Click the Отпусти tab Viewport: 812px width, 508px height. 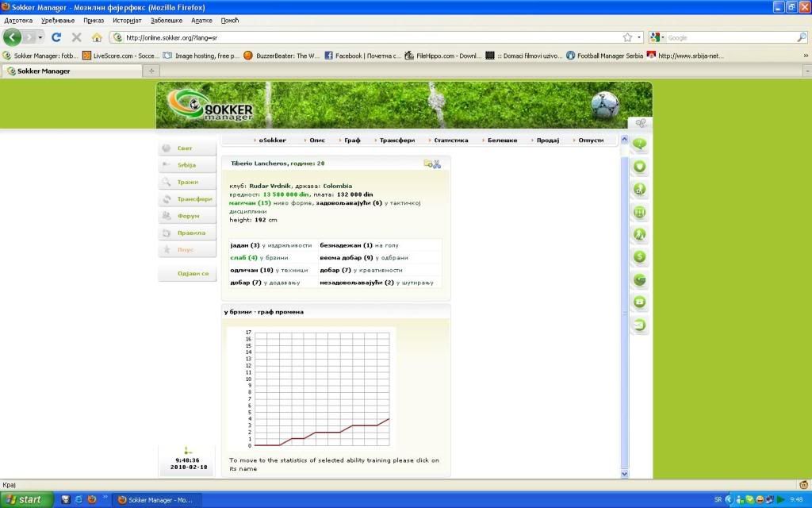tap(590, 140)
